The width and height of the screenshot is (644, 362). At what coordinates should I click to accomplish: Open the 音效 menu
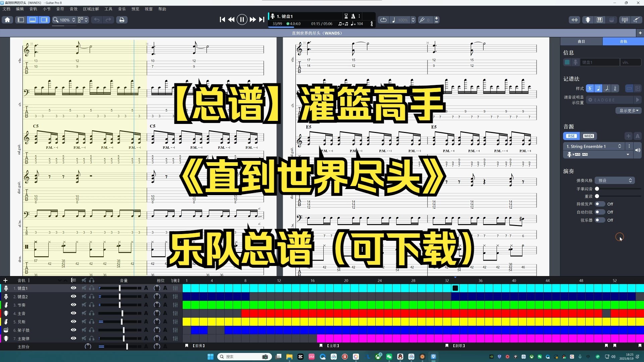[x=74, y=9]
